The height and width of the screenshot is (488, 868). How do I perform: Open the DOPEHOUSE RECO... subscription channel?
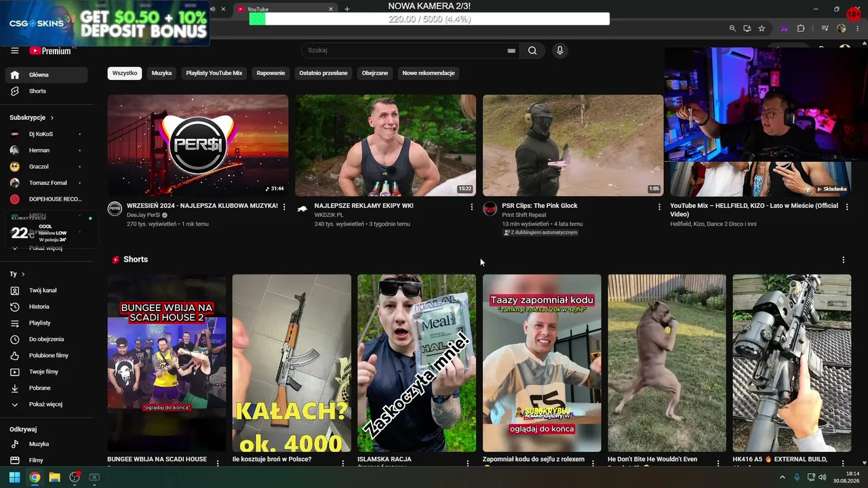click(46, 199)
